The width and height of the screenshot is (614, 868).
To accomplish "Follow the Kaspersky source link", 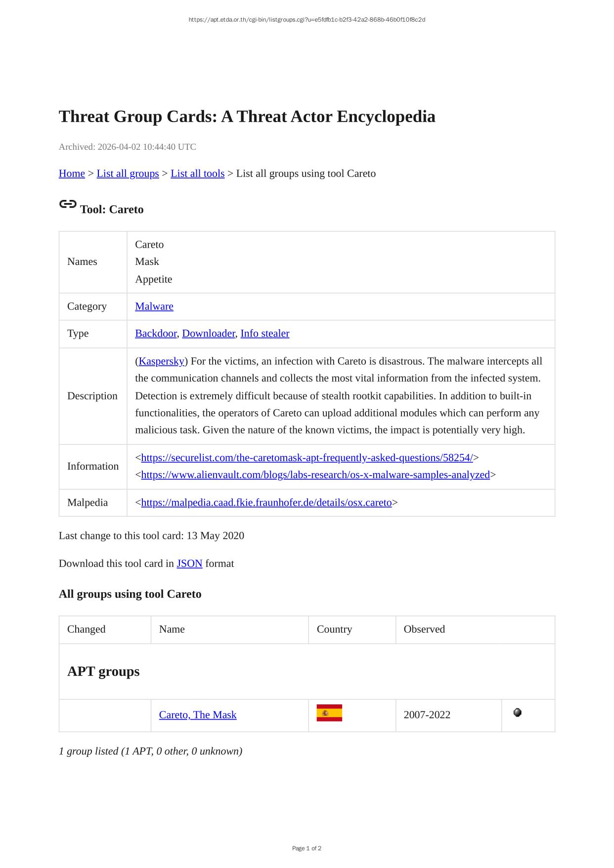I will [x=161, y=361].
